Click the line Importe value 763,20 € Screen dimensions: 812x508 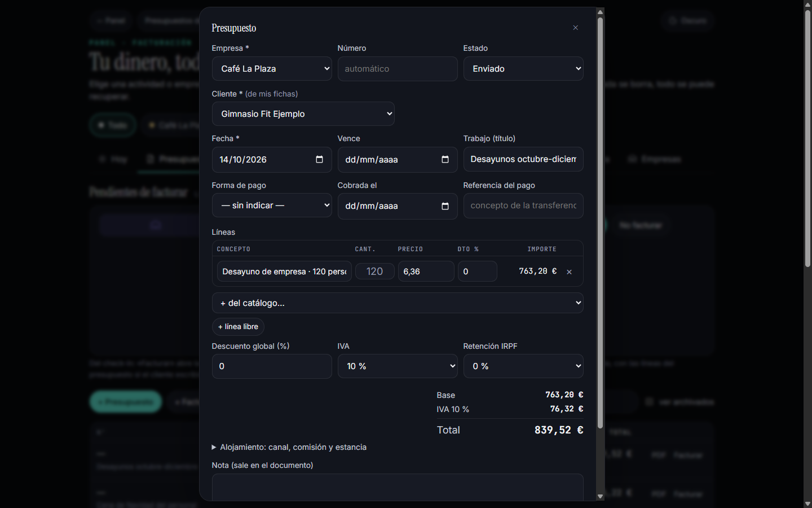[x=538, y=271]
